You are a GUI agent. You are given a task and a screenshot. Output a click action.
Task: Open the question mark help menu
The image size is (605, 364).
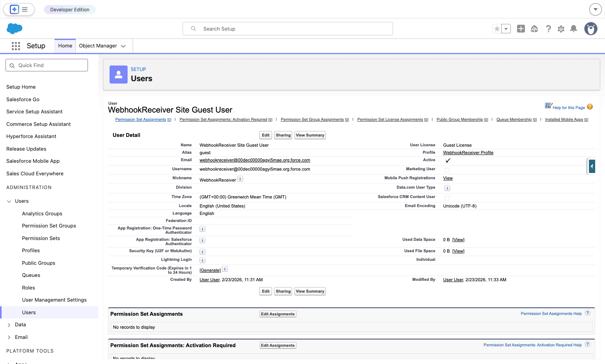click(548, 29)
